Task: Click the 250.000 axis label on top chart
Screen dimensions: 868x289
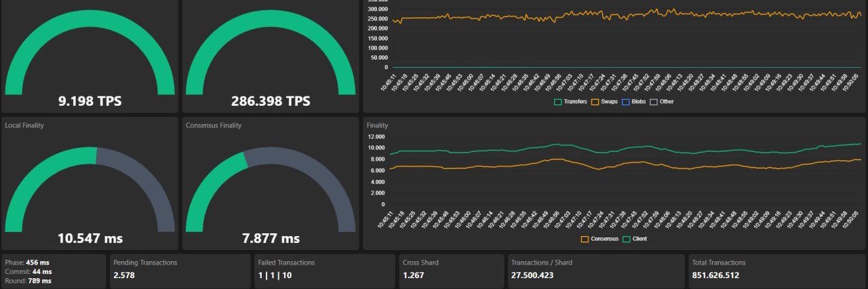Action: (377, 19)
